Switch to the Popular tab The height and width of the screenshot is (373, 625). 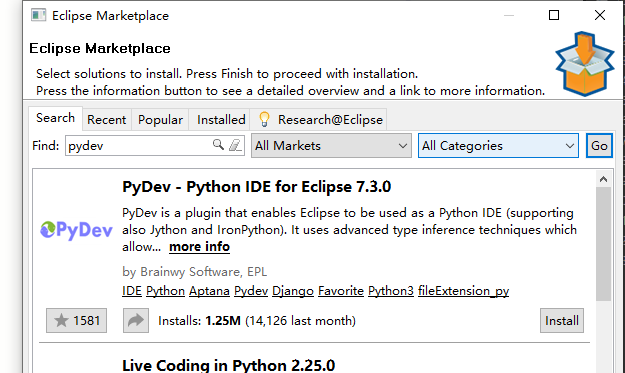160,120
